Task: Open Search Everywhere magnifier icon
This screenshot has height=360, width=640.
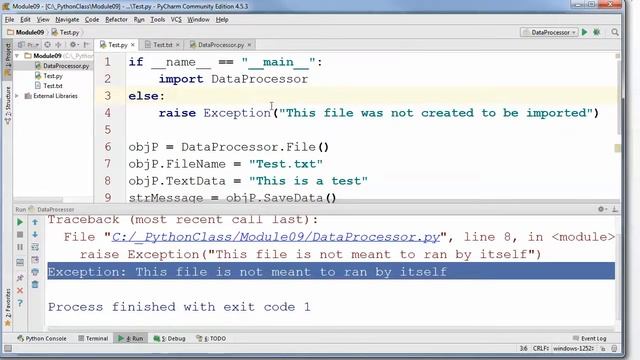Action: [615, 32]
